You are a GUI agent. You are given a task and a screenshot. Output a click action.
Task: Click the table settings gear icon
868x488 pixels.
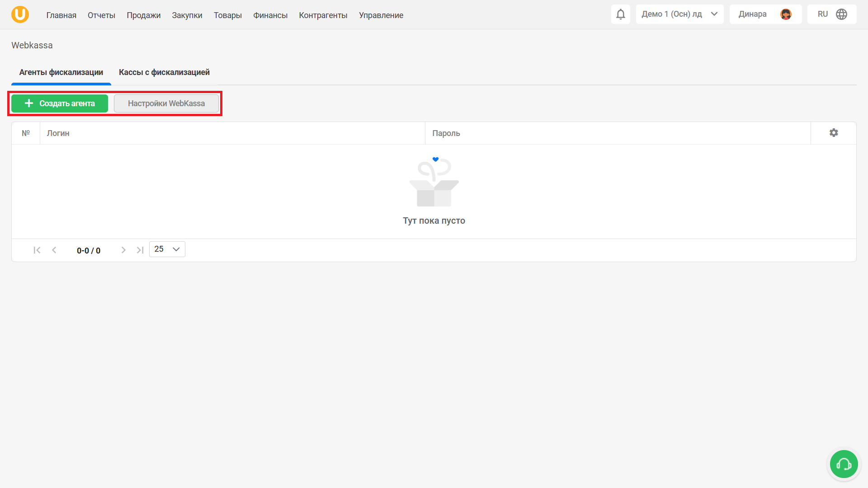click(x=834, y=133)
